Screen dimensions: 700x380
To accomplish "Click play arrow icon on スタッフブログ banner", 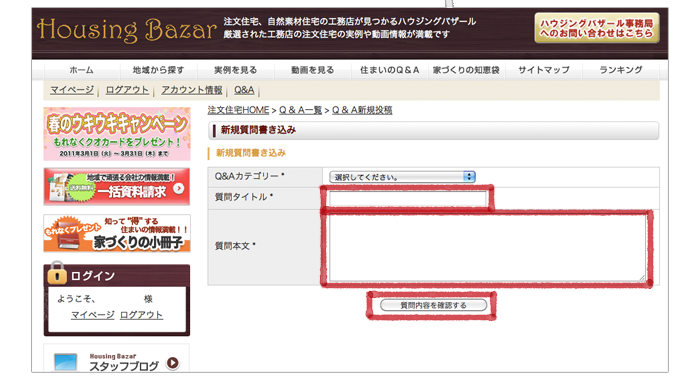I will pyautogui.click(x=173, y=363).
